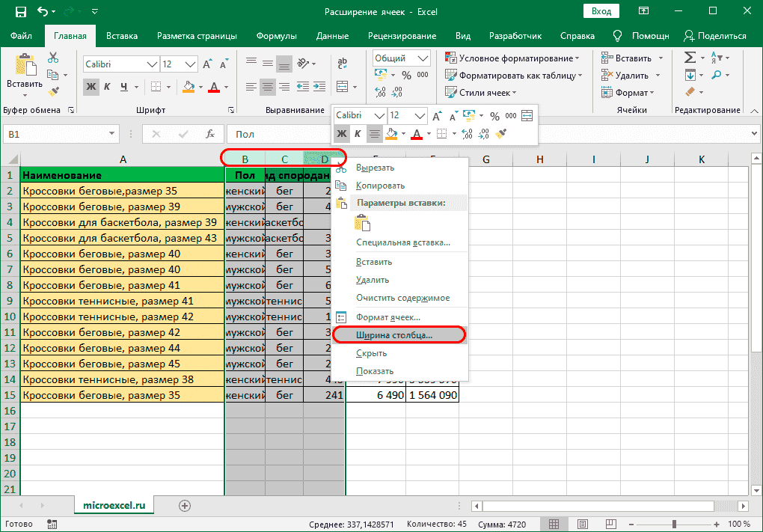The image size is (763, 532).
Task: Open the 'Формулы' ribbon tab
Action: [x=276, y=36]
